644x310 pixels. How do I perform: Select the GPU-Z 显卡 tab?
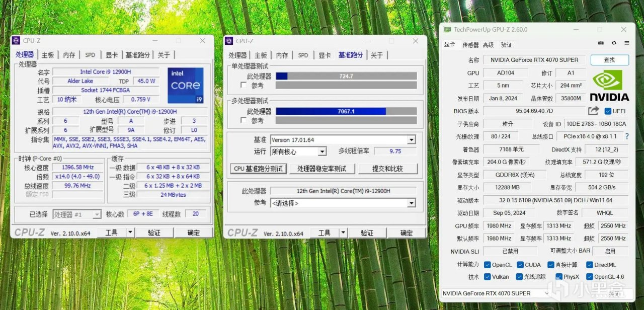tap(449, 44)
